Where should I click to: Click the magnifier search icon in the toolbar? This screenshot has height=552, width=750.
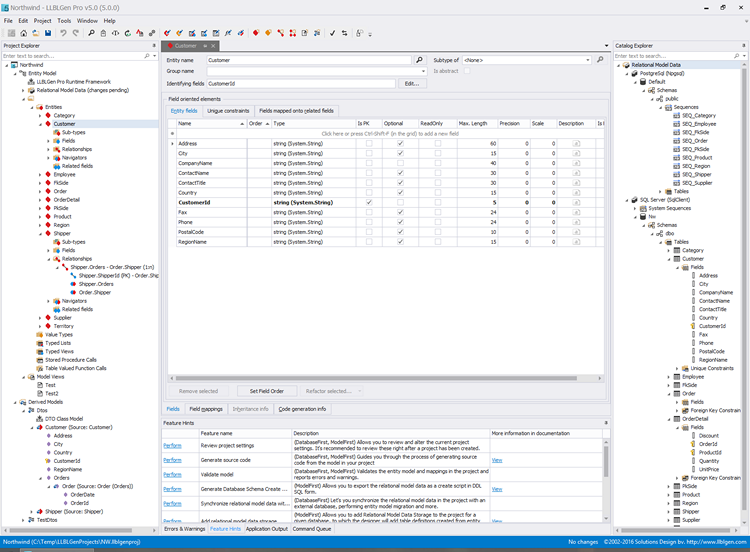pos(92,33)
